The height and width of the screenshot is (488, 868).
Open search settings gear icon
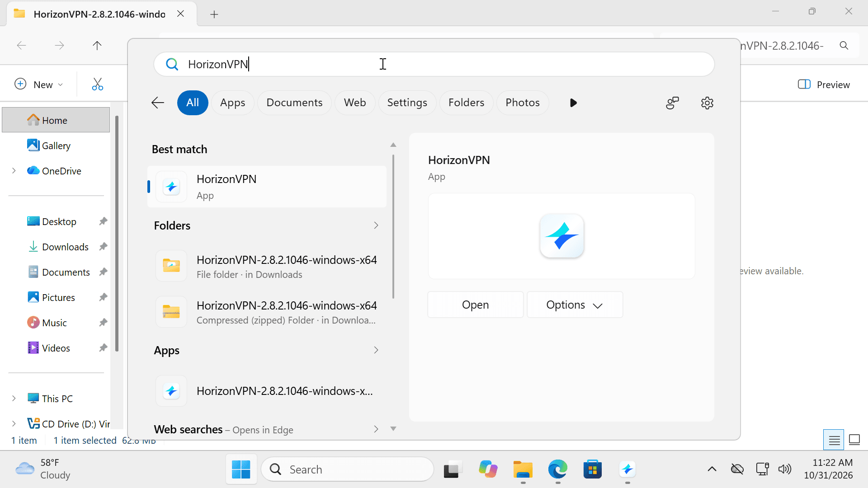coord(707,103)
